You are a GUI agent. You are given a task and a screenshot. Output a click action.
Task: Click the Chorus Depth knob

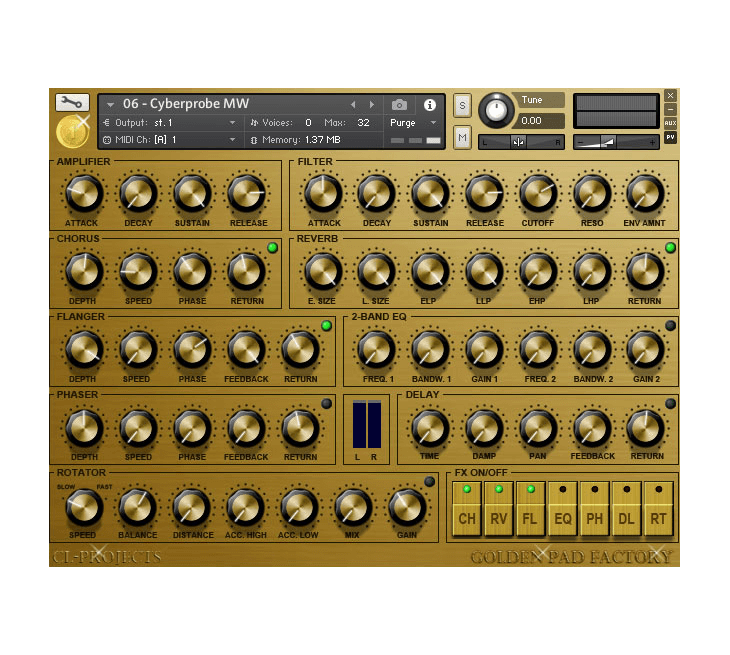(84, 271)
